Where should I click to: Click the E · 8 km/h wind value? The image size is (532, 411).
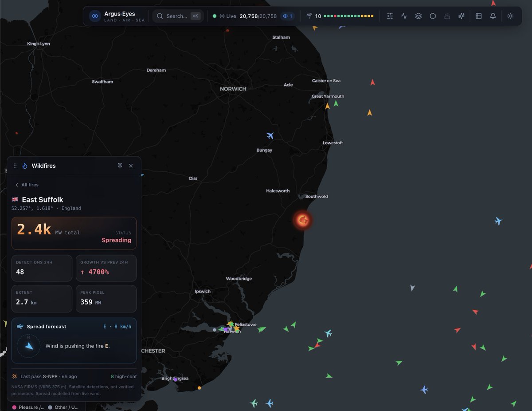tap(117, 327)
